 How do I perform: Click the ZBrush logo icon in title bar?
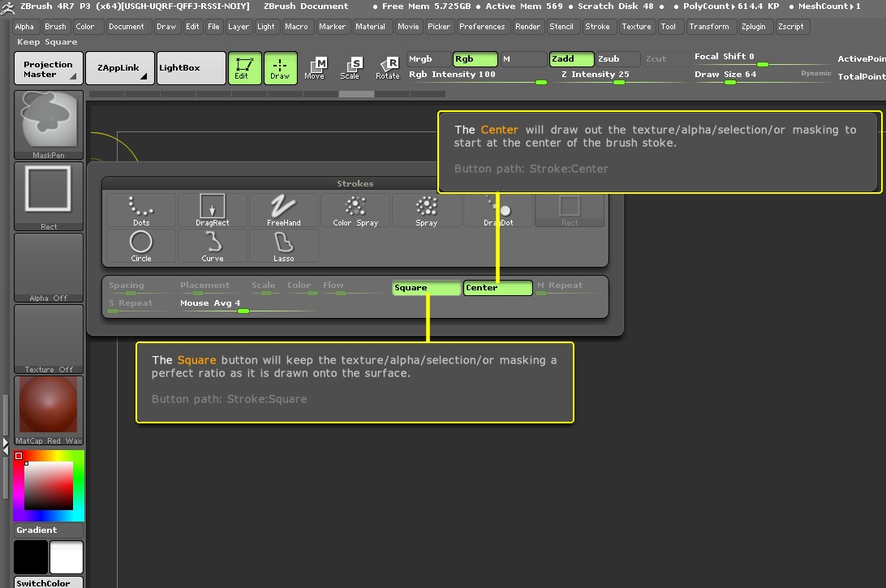click(x=8, y=6)
